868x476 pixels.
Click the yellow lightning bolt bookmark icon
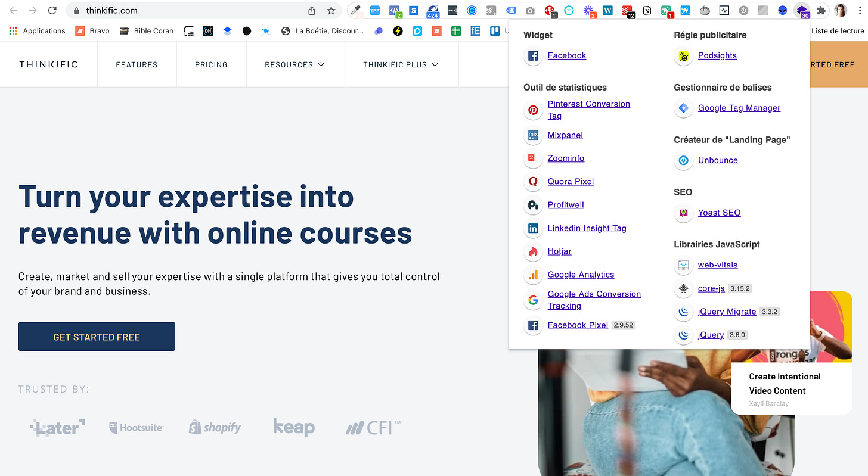[398, 31]
